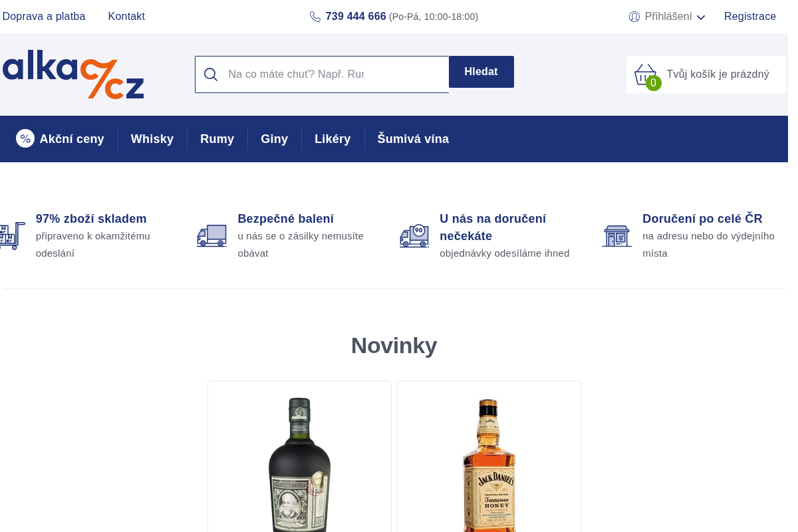Viewport: 798px width, 532px height.
Task: Open the Diplomatico rum bottle product
Action: point(300,464)
